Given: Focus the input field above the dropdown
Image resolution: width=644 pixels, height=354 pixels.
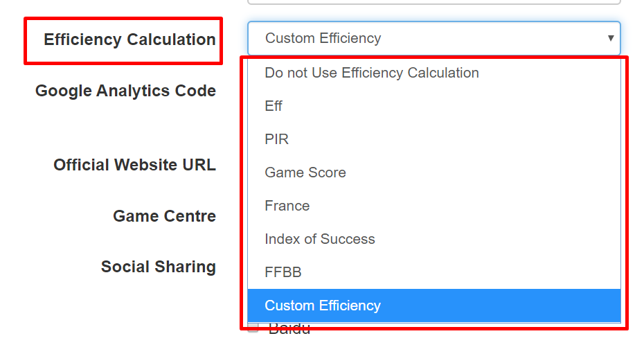Looking at the screenshot, I should click(434, 2).
